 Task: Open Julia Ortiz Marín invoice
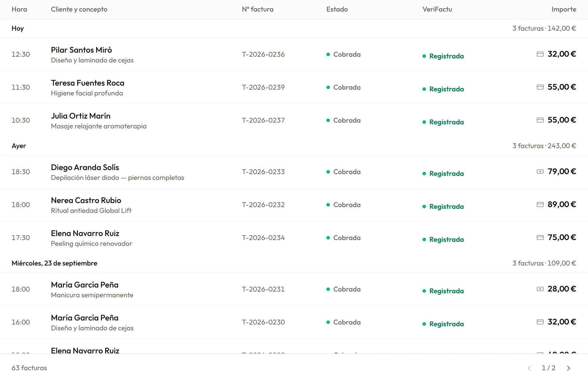point(294,120)
